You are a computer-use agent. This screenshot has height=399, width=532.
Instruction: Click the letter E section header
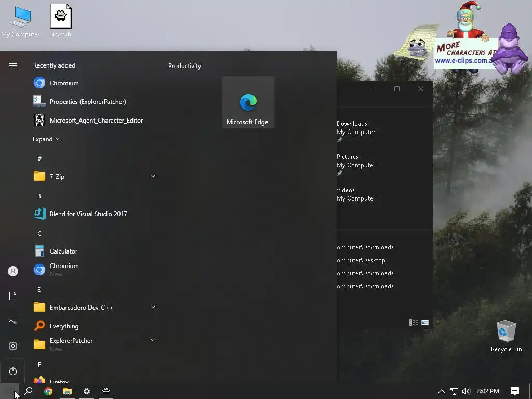[39, 289]
